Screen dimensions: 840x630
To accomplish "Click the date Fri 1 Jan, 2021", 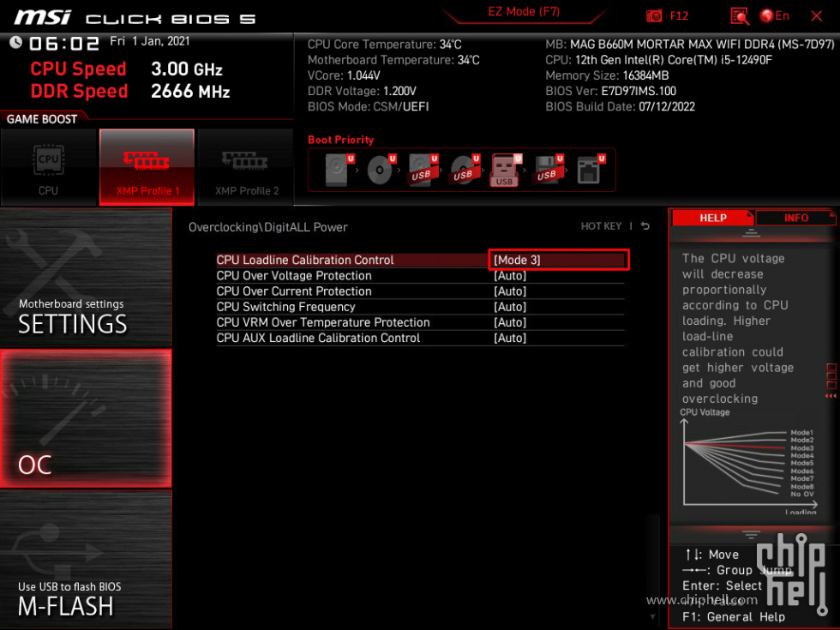I will 149,41.
